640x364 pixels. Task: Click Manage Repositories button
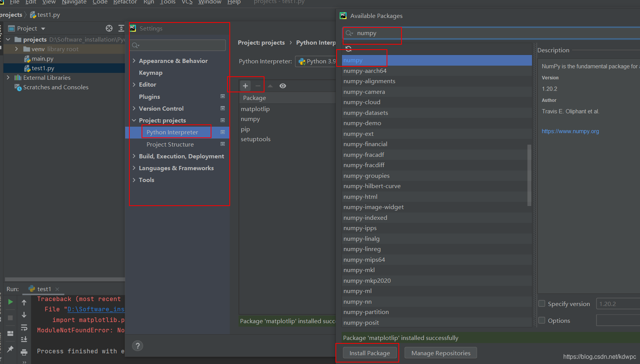(x=441, y=353)
